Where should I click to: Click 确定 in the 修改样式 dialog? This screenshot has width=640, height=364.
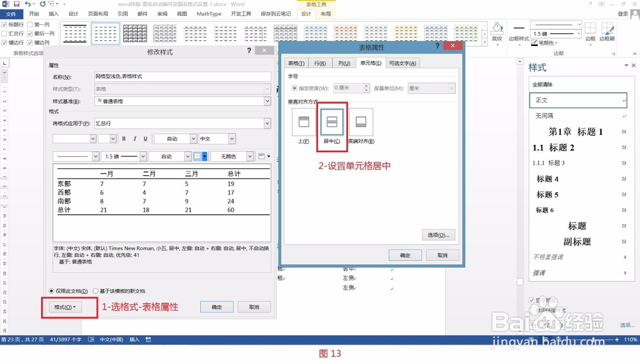click(x=217, y=307)
